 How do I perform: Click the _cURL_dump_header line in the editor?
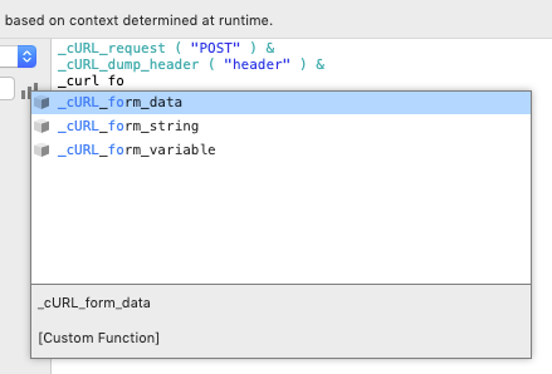[x=191, y=65]
